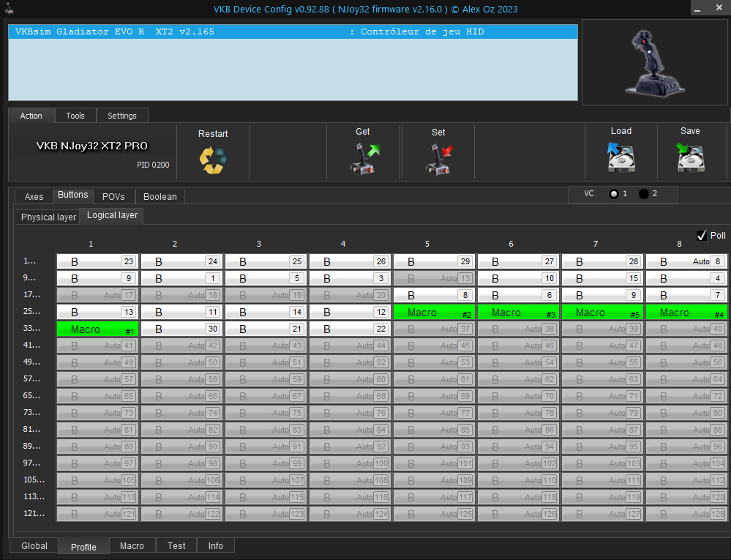The image size is (731, 560).
Task: Select the green Macro #5 cell
Action: 602,313
